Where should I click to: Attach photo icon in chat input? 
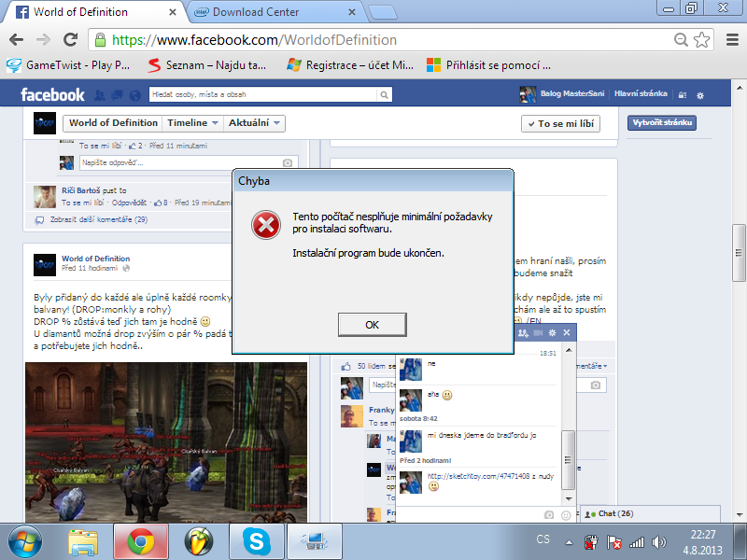[x=549, y=515]
